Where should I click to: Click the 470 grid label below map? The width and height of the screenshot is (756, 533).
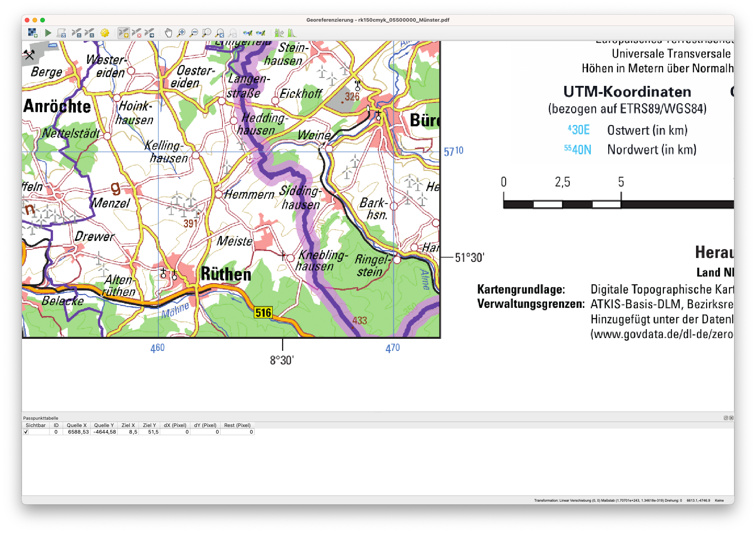(393, 348)
